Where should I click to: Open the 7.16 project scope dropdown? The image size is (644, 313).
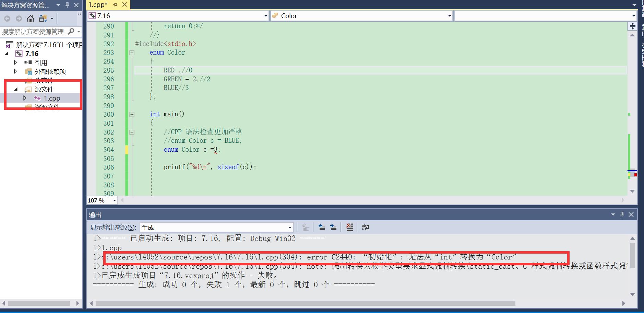(x=265, y=16)
